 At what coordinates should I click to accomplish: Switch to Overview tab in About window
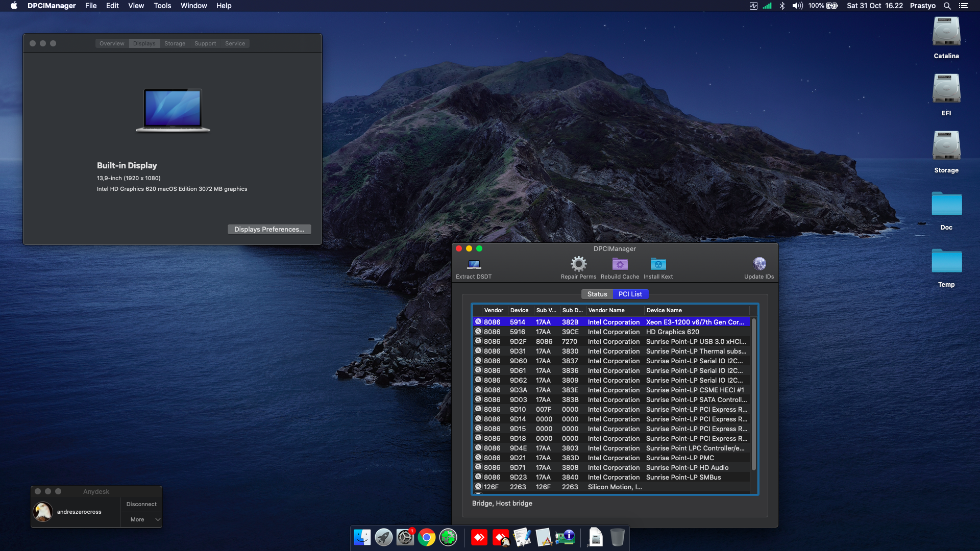tap(112, 43)
